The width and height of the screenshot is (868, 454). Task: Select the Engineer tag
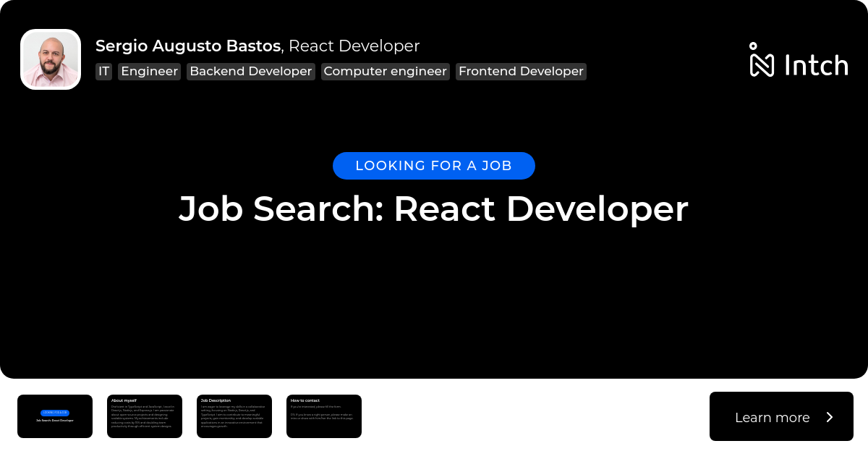pyautogui.click(x=149, y=71)
